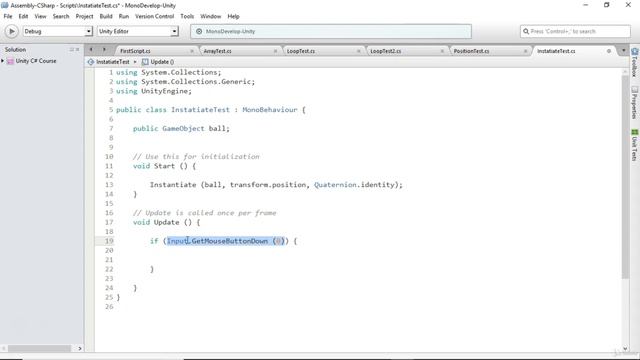This screenshot has width=640, height=360.
Task: Click Solution pad scroll-right arrow
Action: tap(80, 349)
